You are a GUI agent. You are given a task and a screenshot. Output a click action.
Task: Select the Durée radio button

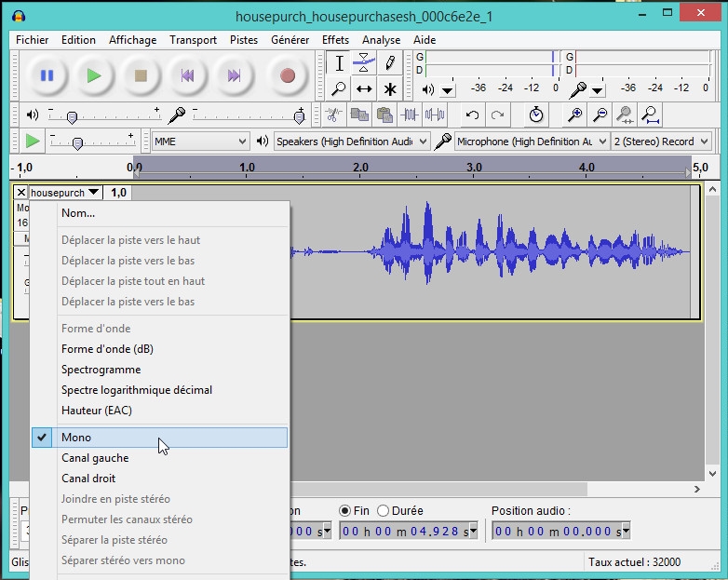(383, 511)
